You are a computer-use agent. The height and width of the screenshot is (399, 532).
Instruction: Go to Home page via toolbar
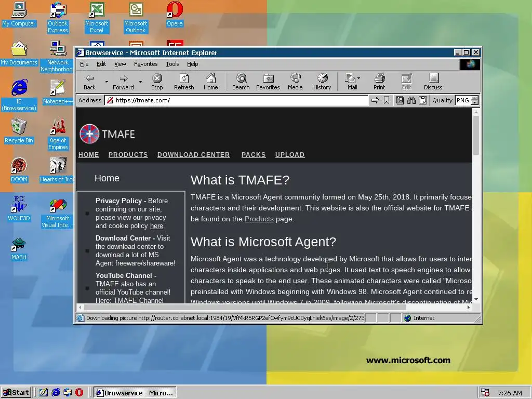(x=211, y=82)
